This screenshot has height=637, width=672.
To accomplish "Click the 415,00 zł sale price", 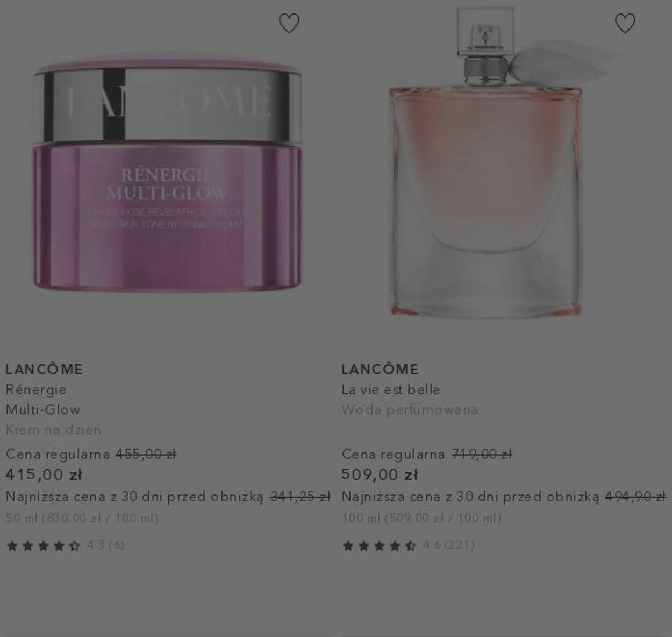I will click(x=44, y=475).
